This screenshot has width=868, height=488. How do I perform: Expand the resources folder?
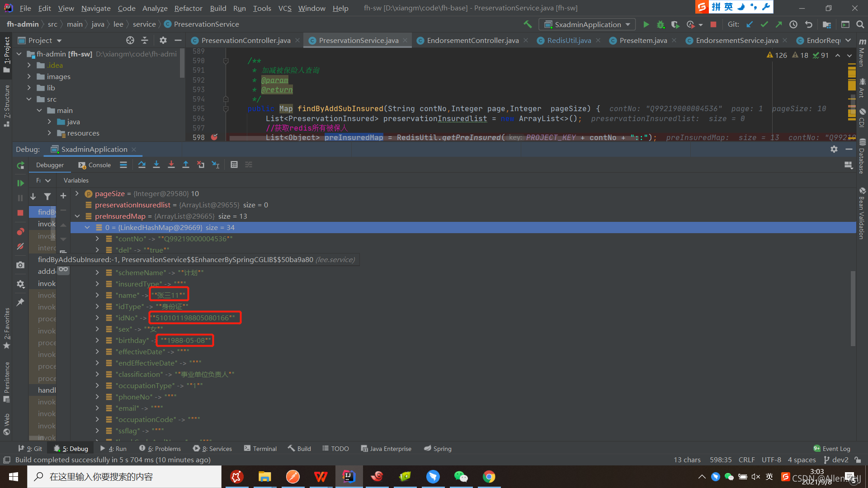pyautogui.click(x=49, y=133)
